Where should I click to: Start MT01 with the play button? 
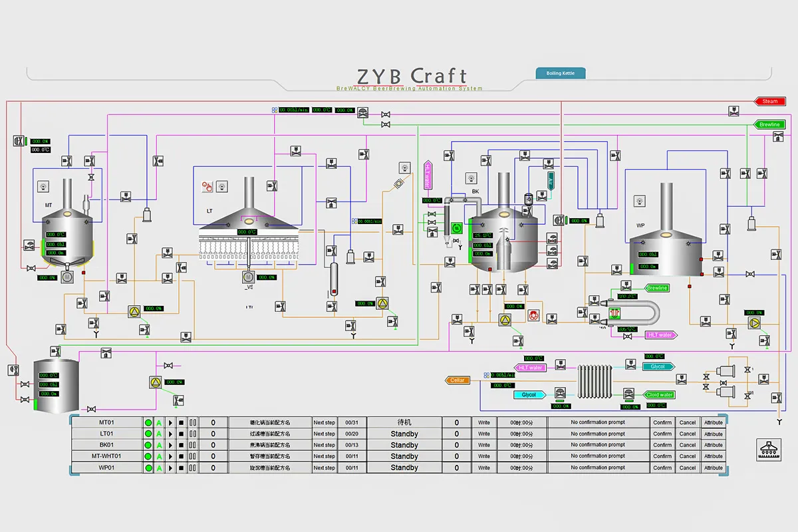[170, 422]
